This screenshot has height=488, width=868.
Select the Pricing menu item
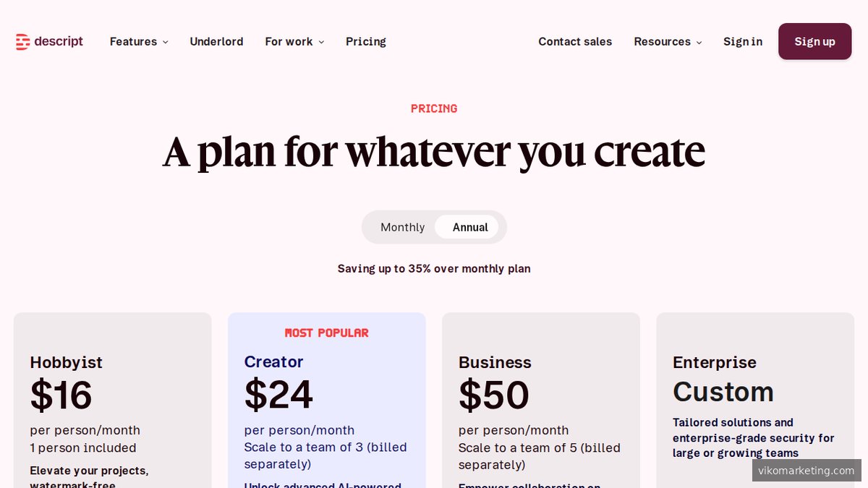tap(365, 41)
